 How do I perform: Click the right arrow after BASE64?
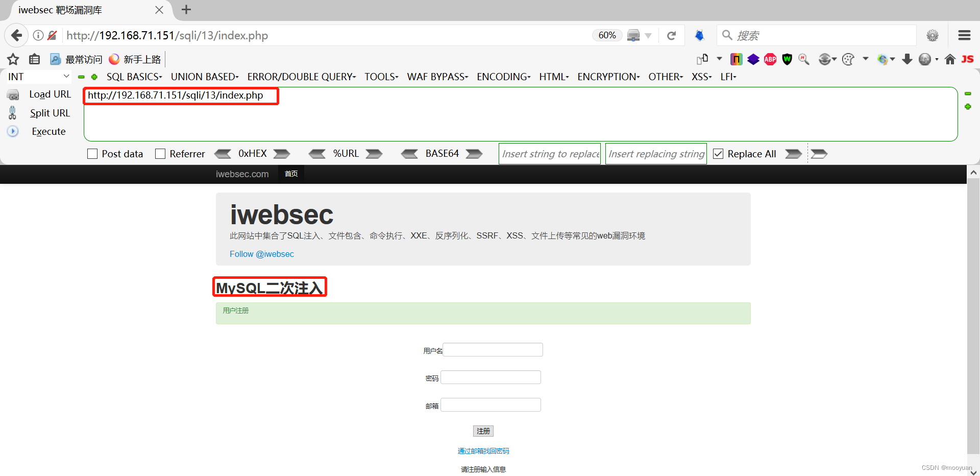[x=474, y=154]
